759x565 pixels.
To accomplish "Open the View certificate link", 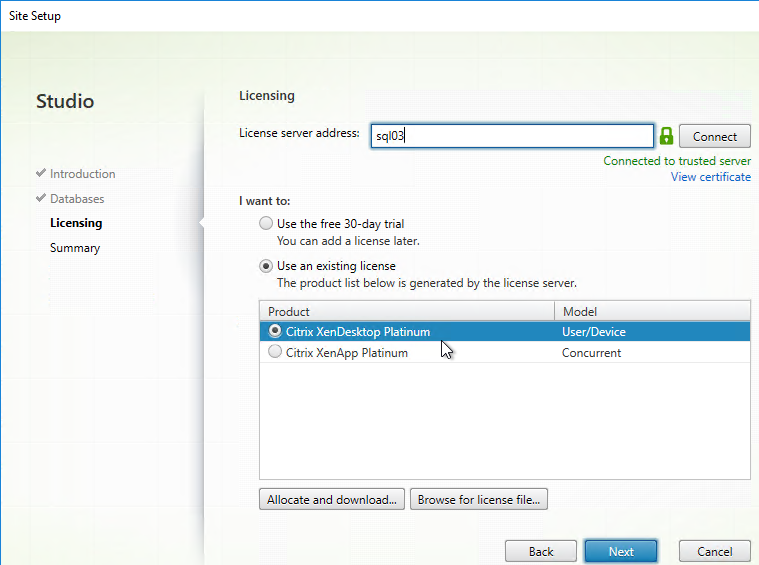I will (711, 177).
